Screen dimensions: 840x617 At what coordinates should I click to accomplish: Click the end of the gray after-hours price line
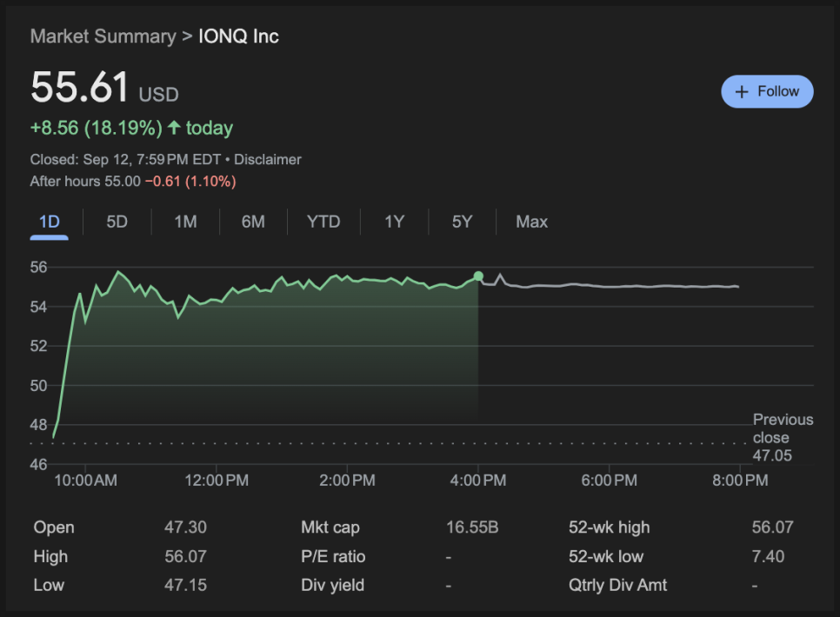pyautogui.click(x=737, y=287)
